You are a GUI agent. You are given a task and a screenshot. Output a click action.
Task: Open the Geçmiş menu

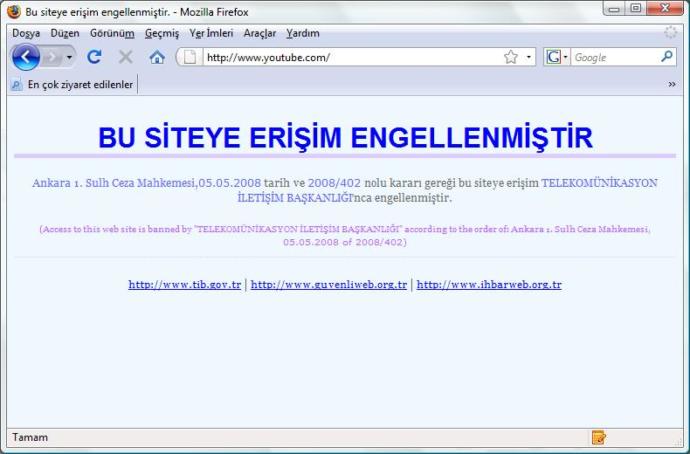(162, 33)
